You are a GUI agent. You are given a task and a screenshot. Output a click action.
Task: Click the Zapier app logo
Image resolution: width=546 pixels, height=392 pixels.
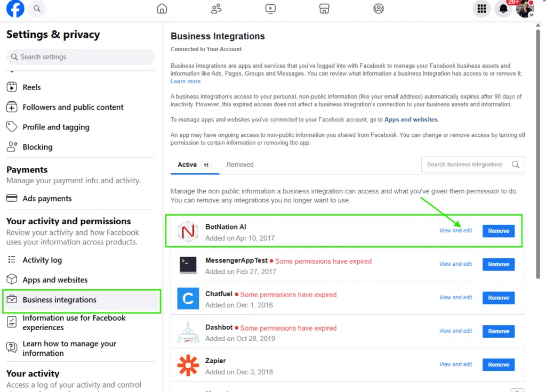pyautogui.click(x=188, y=365)
